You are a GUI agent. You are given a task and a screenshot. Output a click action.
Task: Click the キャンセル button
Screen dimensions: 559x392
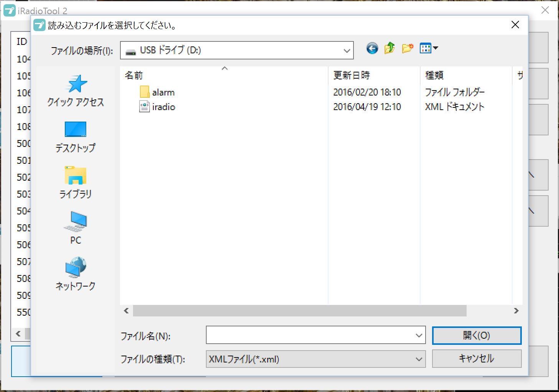click(x=477, y=359)
